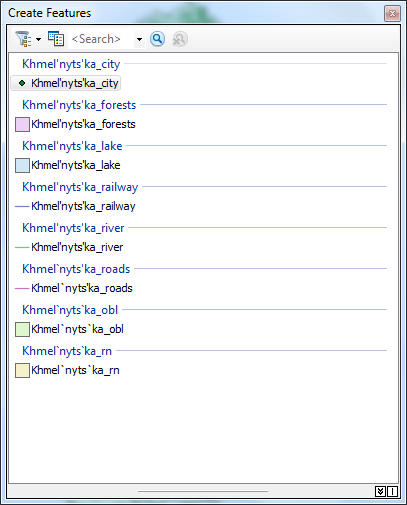Select the Khmel'nyts'ka_lake template
The height and width of the screenshot is (505, 407).
coord(68,165)
